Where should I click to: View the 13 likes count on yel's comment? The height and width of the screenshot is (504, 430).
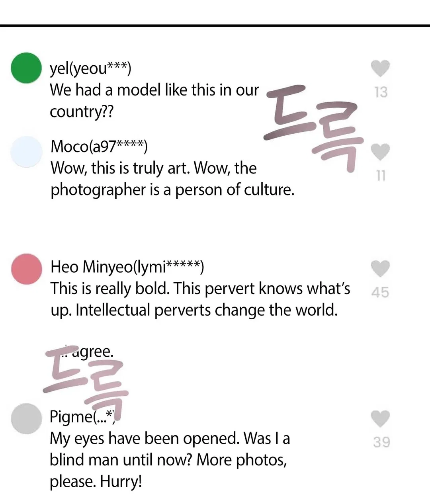[x=381, y=92]
